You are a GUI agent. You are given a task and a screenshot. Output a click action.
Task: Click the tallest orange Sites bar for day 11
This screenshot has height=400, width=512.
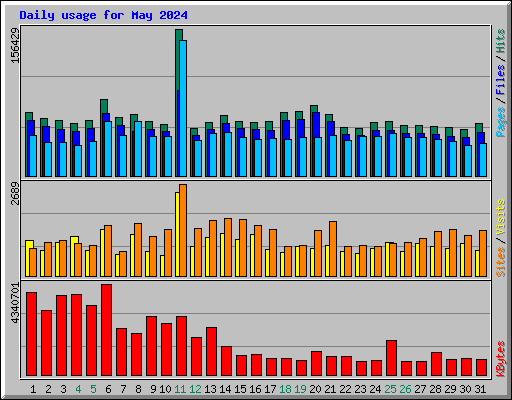pyautogui.click(x=183, y=230)
